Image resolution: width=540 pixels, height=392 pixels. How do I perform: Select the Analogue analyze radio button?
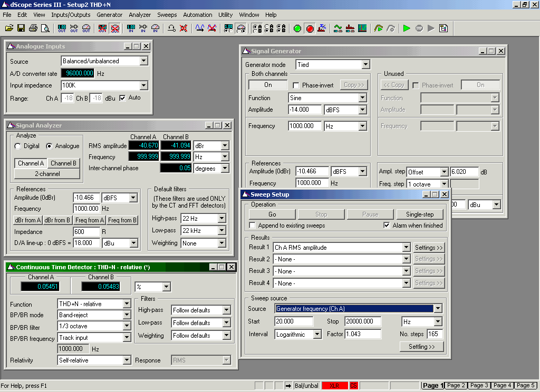click(x=49, y=146)
